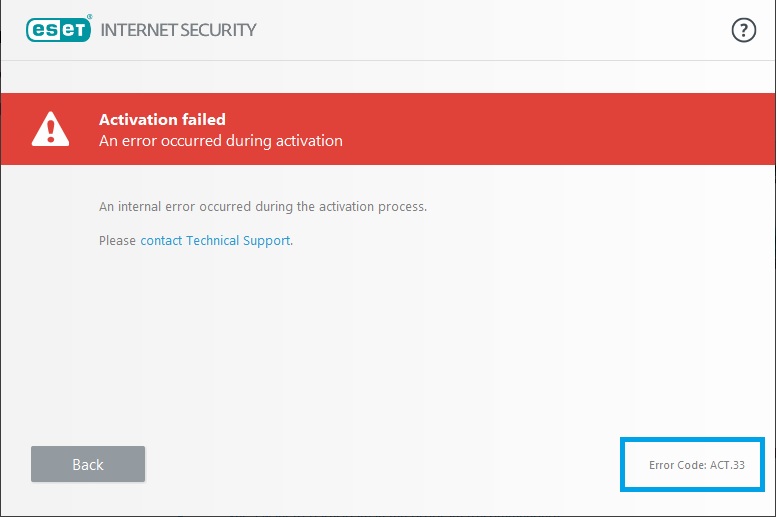Click the ESET logo badge

(x=58, y=30)
